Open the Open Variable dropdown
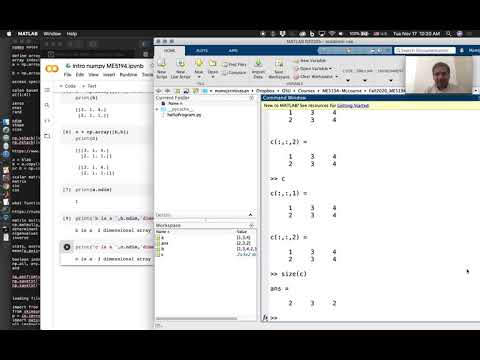The image size is (480, 360). 313,68
